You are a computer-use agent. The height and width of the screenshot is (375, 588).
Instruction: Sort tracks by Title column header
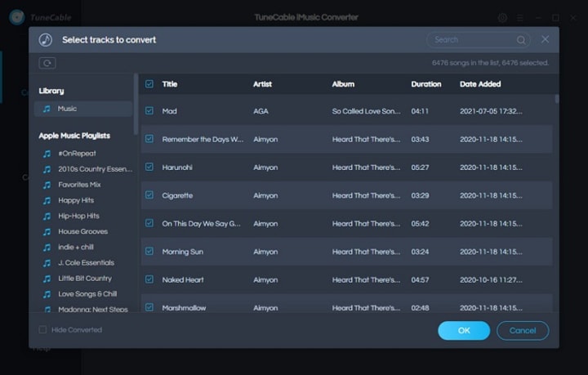click(x=170, y=84)
